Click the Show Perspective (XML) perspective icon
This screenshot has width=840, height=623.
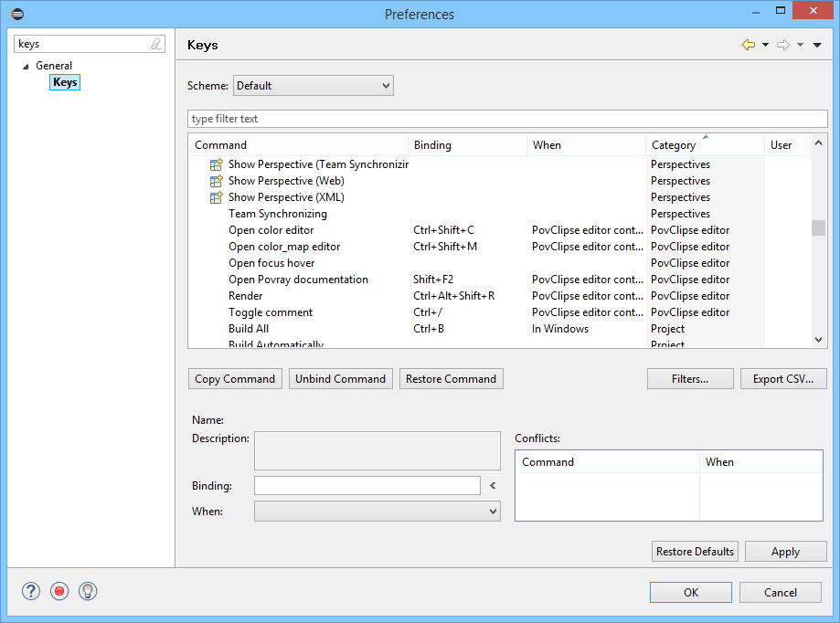[216, 197]
